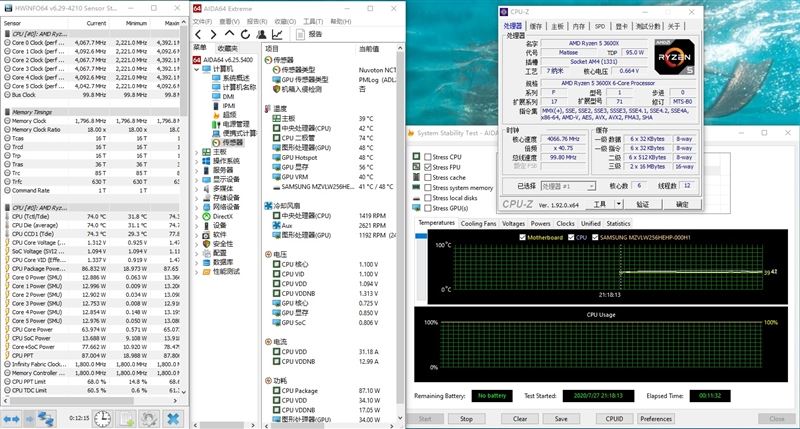The width and height of the screenshot is (800, 429).
Task: Click HWiNFO horizontal scrollbar thumb
Action: tap(69, 401)
